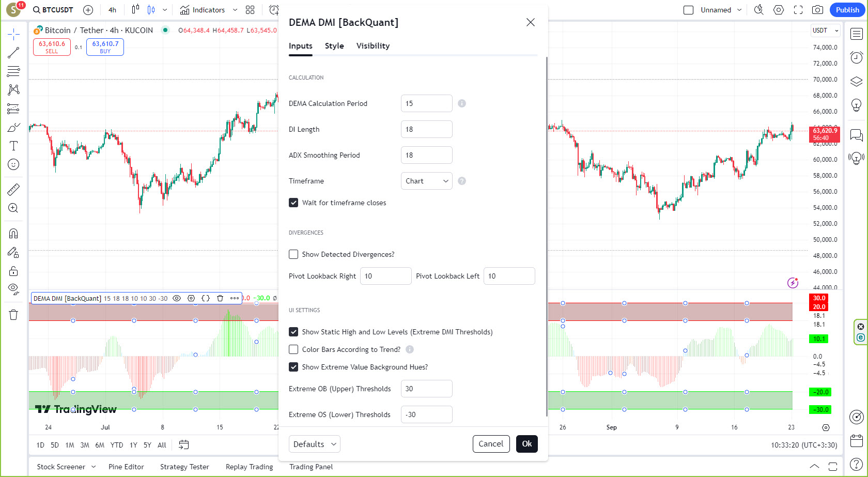This screenshot has width=868, height=477.
Task: Click the DI Length input field
Action: (426, 129)
